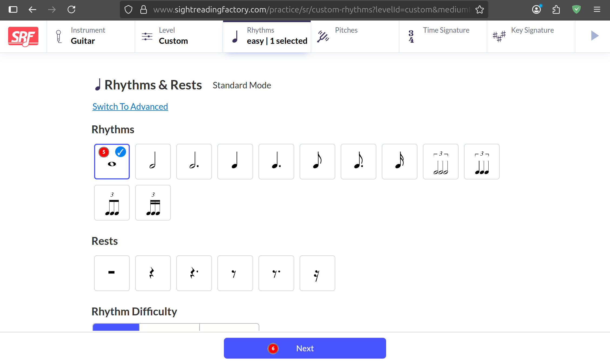This screenshot has height=364, width=610.
Task: Enable the dotted half note rhythm
Action: pos(194,161)
